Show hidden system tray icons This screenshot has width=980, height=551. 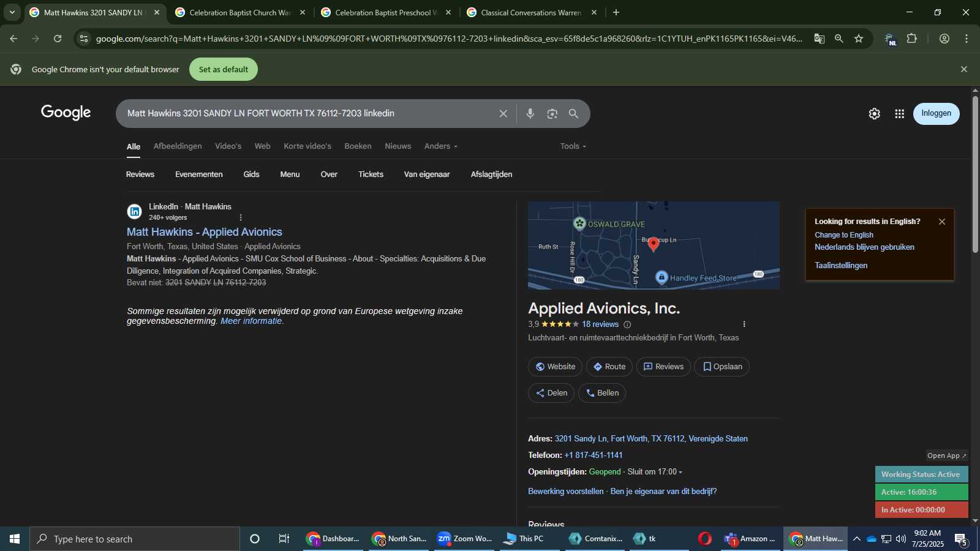click(x=856, y=539)
